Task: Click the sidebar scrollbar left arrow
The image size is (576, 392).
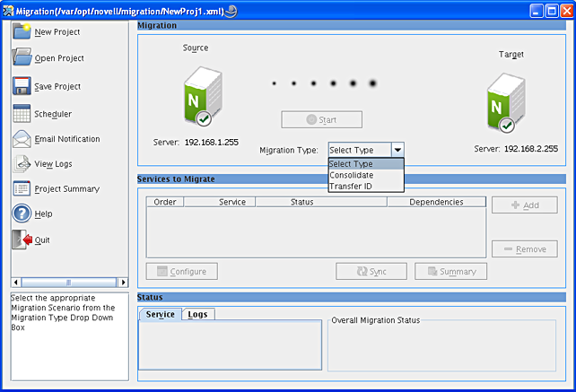Action: tap(16, 283)
